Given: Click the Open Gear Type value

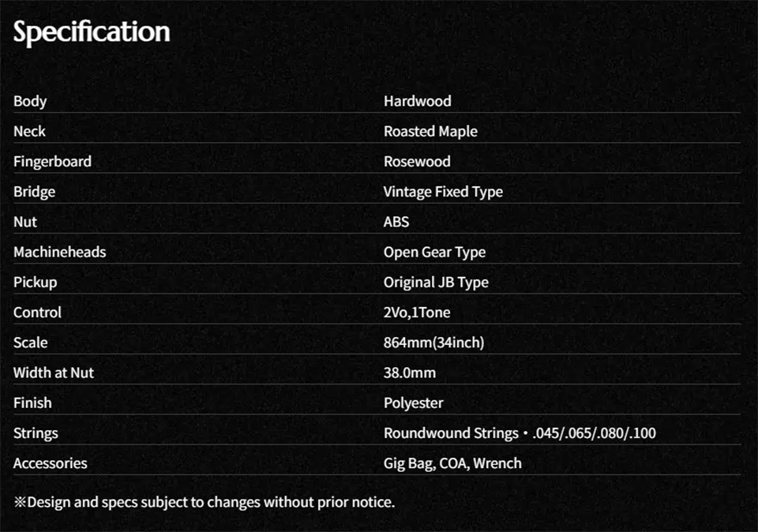Looking at the screenshot, I should [x=434, y=252].
